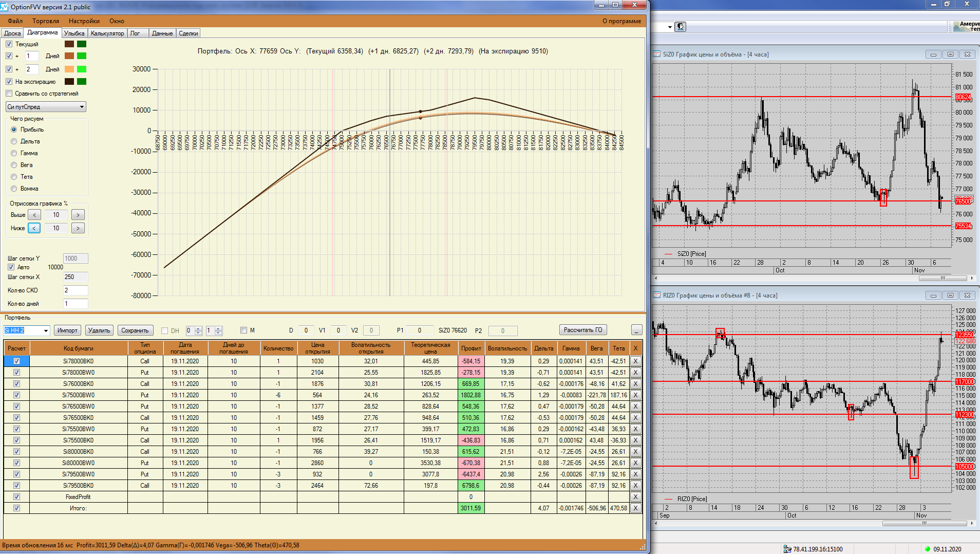Restore the SiZ0 chart window
This screenshot has width=980, height=554.
(950, 54)
